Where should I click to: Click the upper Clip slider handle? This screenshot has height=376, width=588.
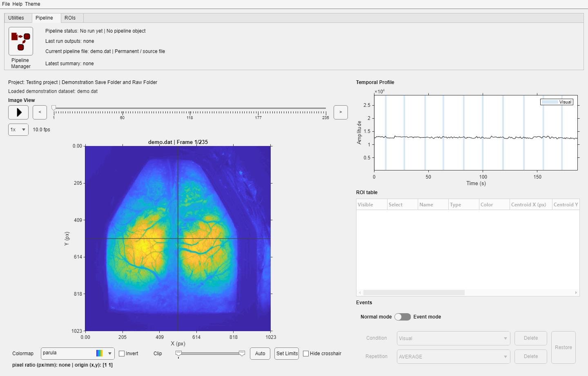(242, 353)
